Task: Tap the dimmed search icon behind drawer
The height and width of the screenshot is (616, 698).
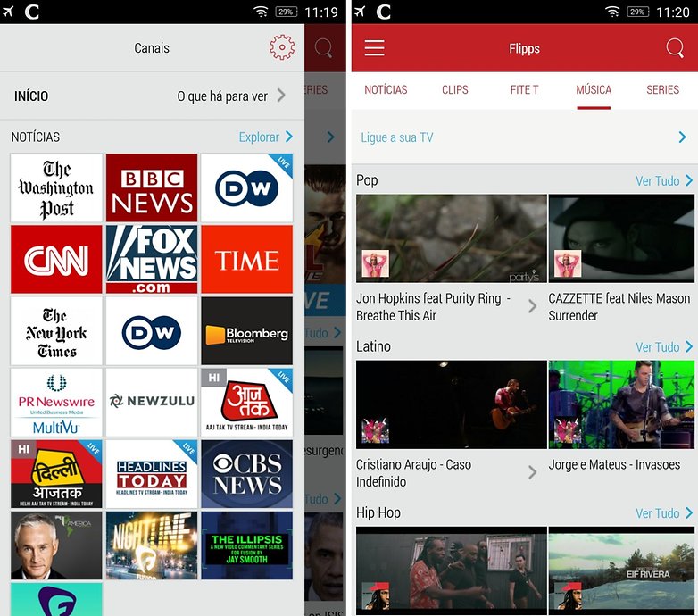Action: [x=323, y=47]
